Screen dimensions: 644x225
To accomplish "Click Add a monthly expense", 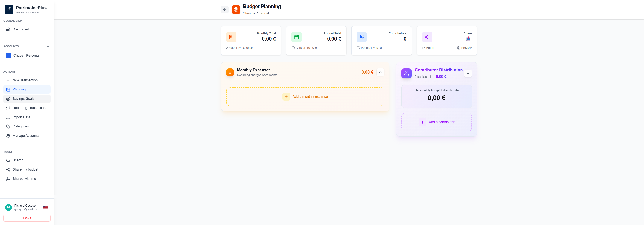I will pyautogui.click(x=305, y=97).
